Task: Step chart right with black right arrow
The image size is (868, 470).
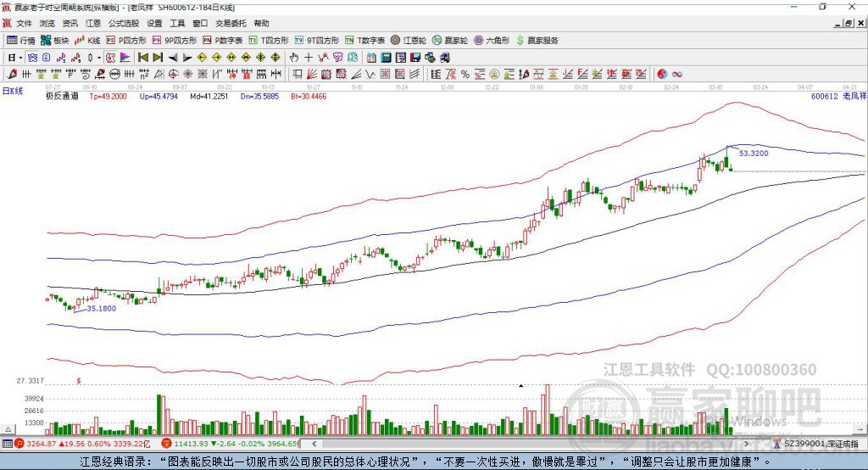Action: (187, 58)
